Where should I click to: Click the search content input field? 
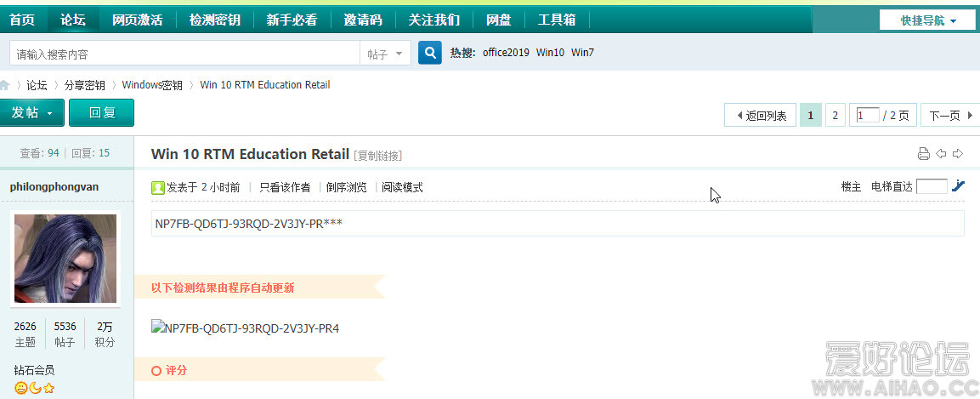tap(184, 54)
